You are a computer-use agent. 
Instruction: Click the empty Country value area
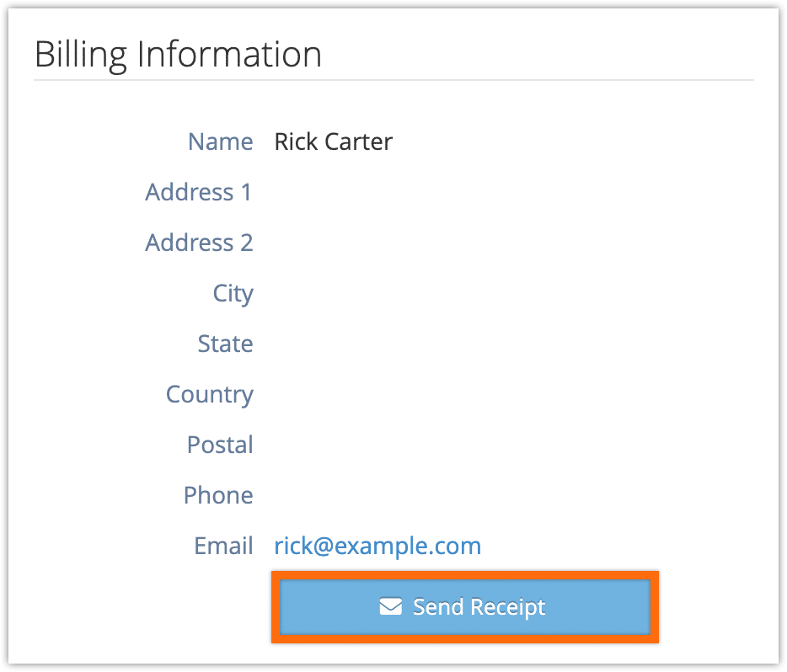512,395
